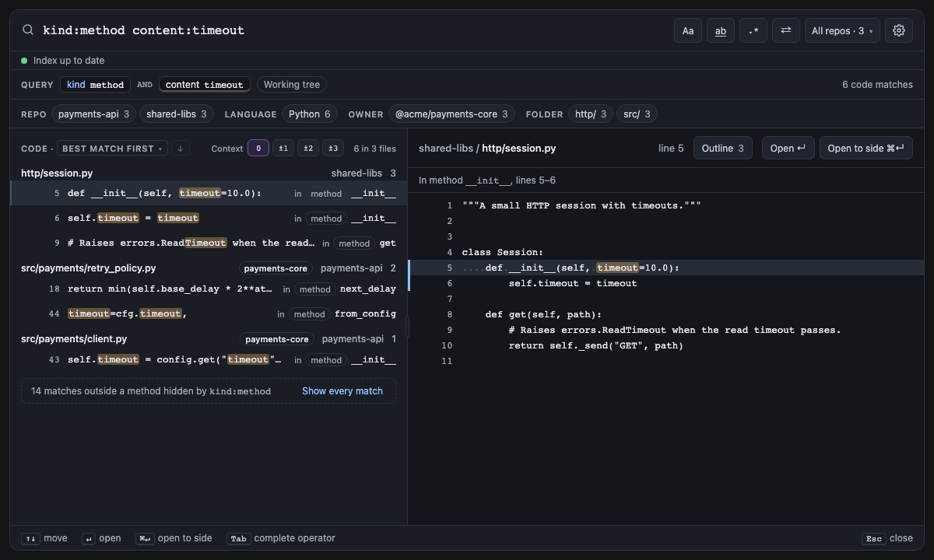
Task: Open the Best match first sort dropdown
Action: tap(112, 149)
